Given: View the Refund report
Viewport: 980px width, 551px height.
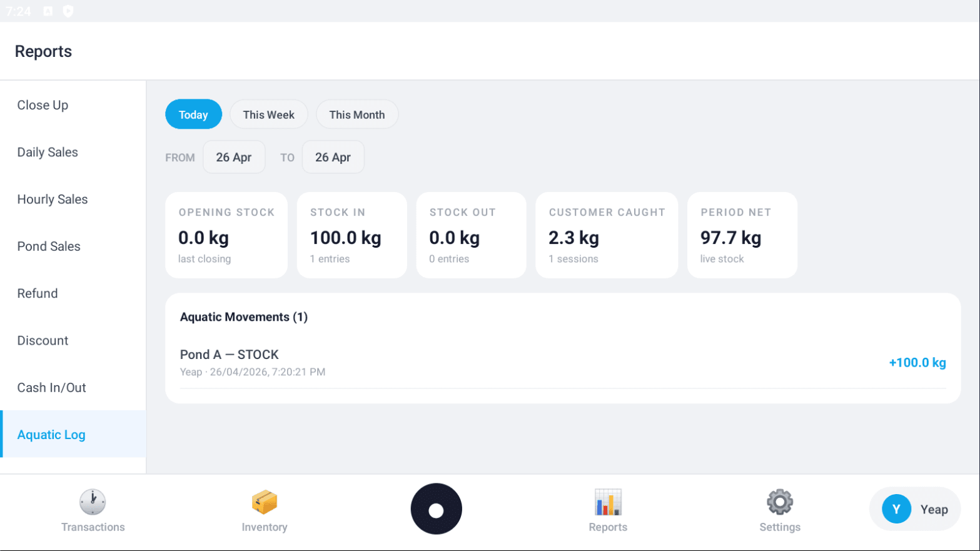Looking at the screenshot, I should click(38, 293).
